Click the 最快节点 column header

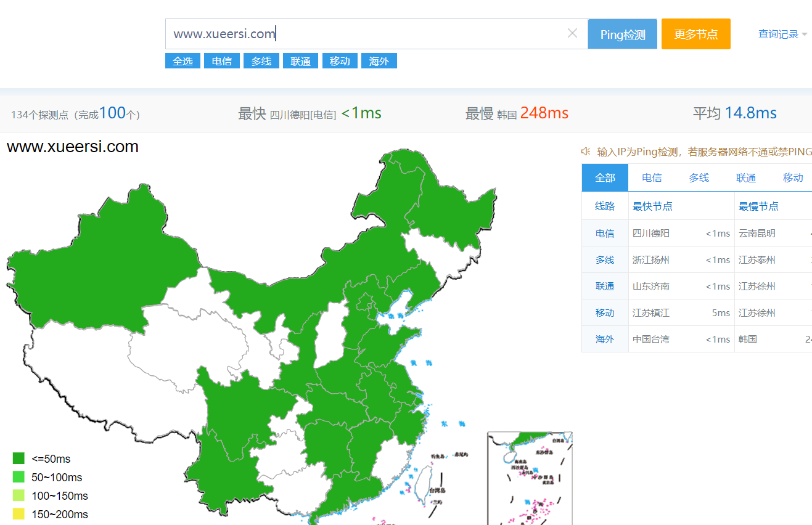pyautogui.click(x=652, y=206)
